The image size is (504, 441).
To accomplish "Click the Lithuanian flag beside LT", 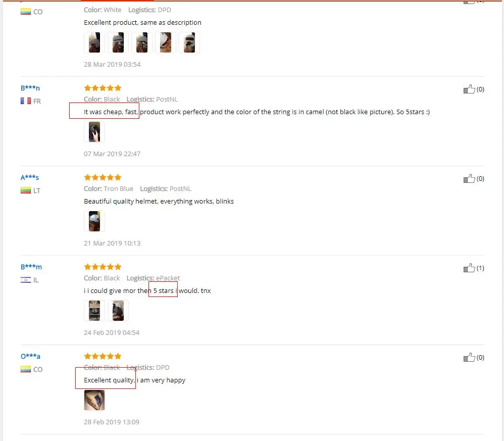I will coord(26,190).
